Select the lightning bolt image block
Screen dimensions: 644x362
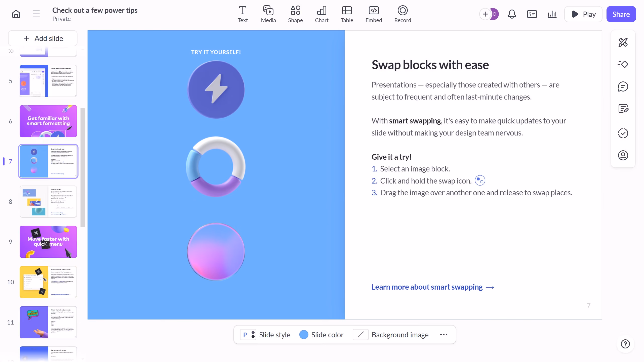(216, 89)
